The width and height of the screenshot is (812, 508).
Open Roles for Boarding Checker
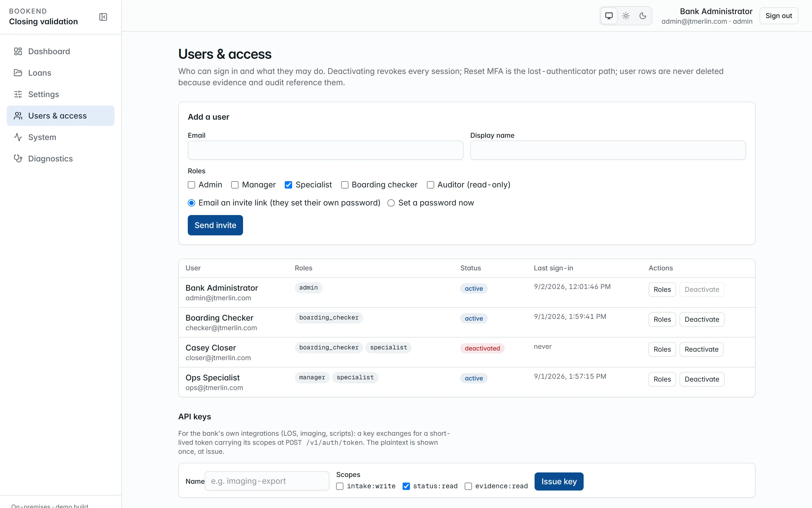tap(662, 319)
